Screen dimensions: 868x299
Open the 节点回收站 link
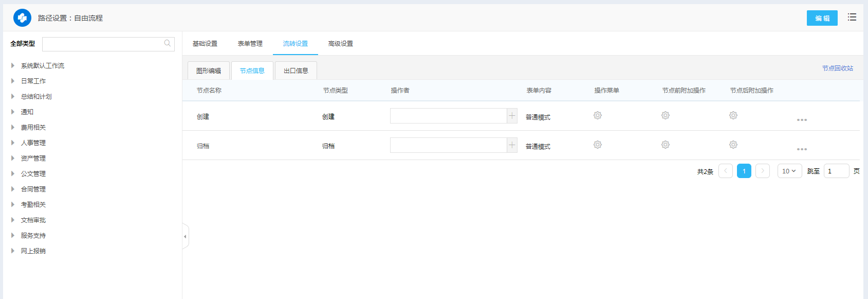[x=837, y=68]
